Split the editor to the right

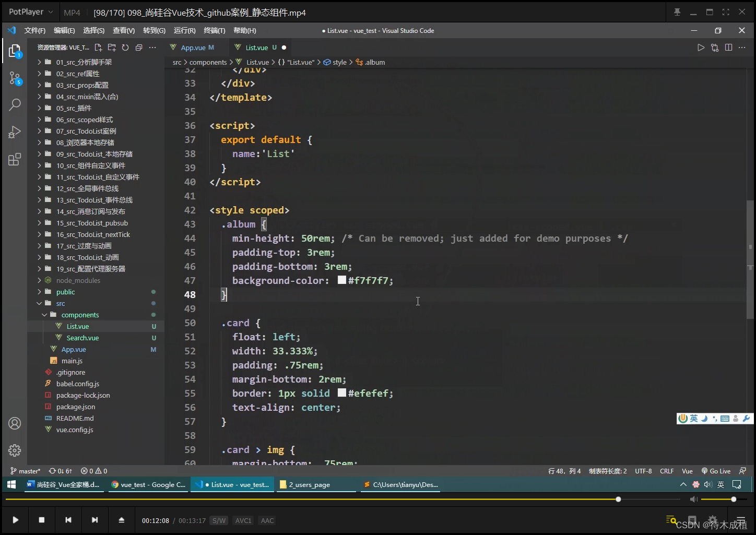click(x=728, y=47)
